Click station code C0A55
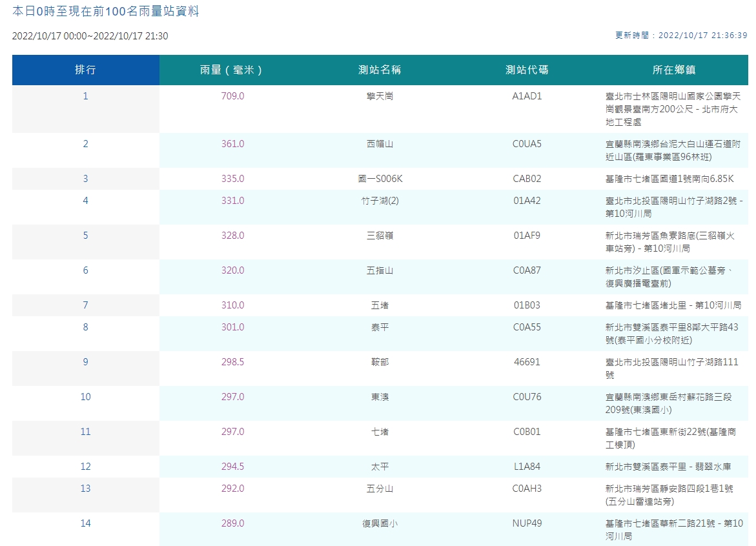Screen dimensions: 756x546 coord(527,327)
